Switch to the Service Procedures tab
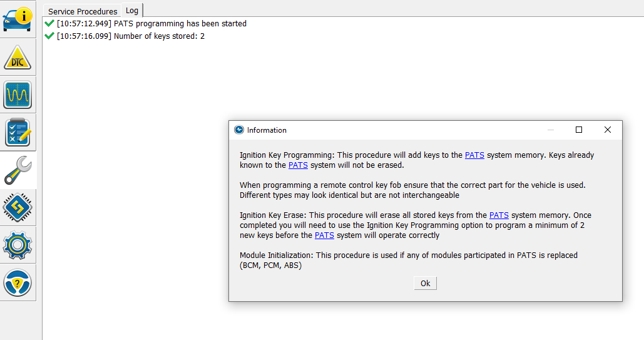Image resolution: width=644 pixels, height=340 pixels. [x=83, y=11]
